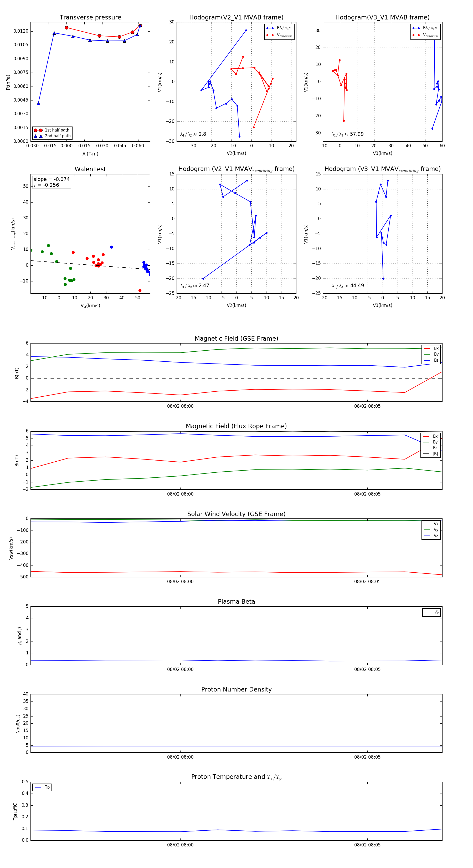Click the 'WalenTest' plot title
473x868 pixels.
[x=90, y=169]
